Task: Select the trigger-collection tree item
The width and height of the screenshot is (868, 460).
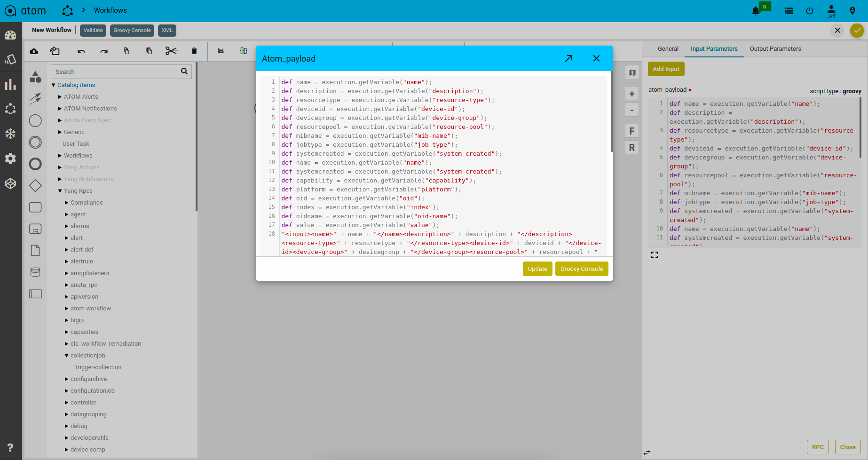Action: [x=98, y=367]
